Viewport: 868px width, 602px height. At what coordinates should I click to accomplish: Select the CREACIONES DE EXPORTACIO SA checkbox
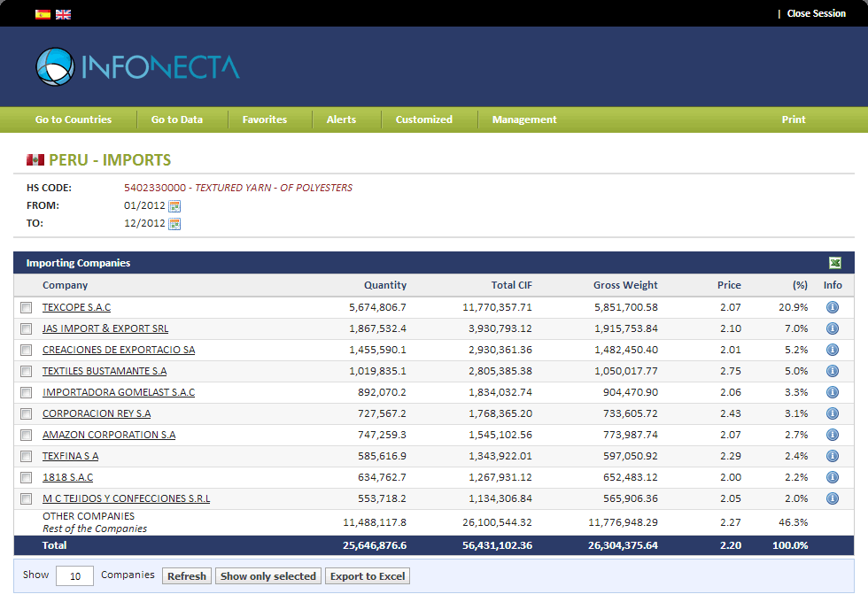26,351
